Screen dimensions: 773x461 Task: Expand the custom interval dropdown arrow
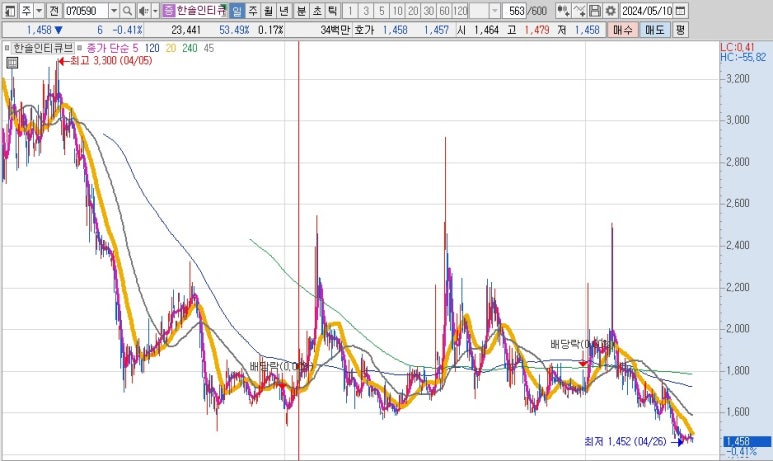[x=494, y=10]
